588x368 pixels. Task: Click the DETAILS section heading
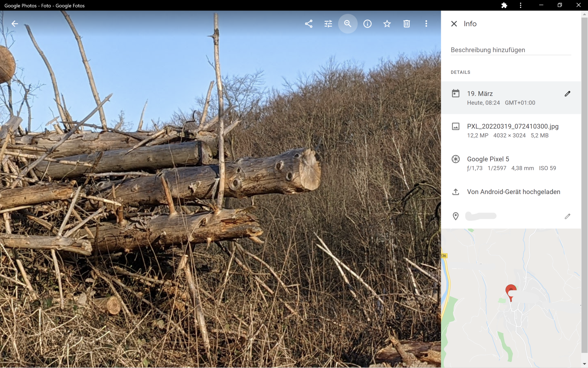click(460, 72)
